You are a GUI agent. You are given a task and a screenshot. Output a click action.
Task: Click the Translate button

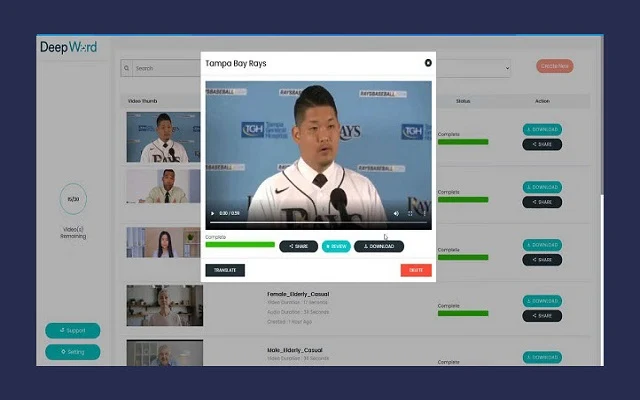point(225,270)
